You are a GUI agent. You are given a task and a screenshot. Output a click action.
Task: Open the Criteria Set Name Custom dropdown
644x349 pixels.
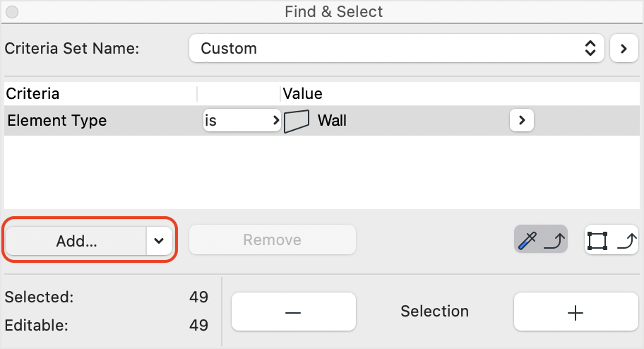[396, 49]
